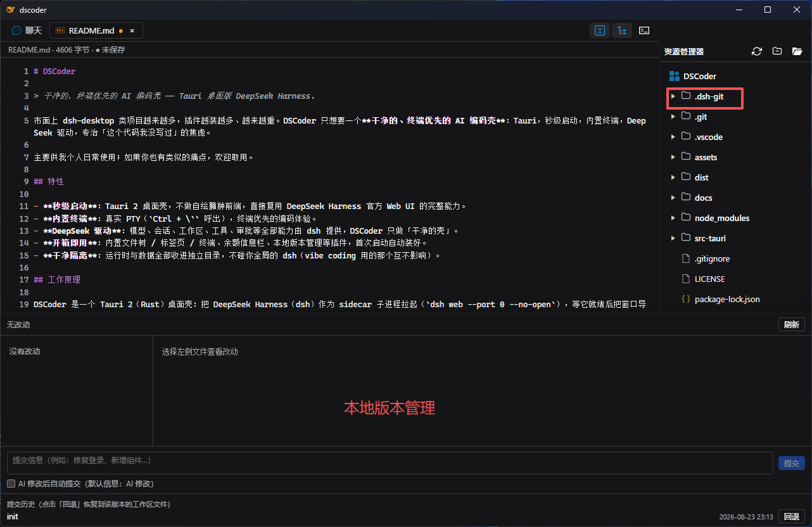Expand the node_modules folder arrow
812x527 pixels.
click(673, 218)
